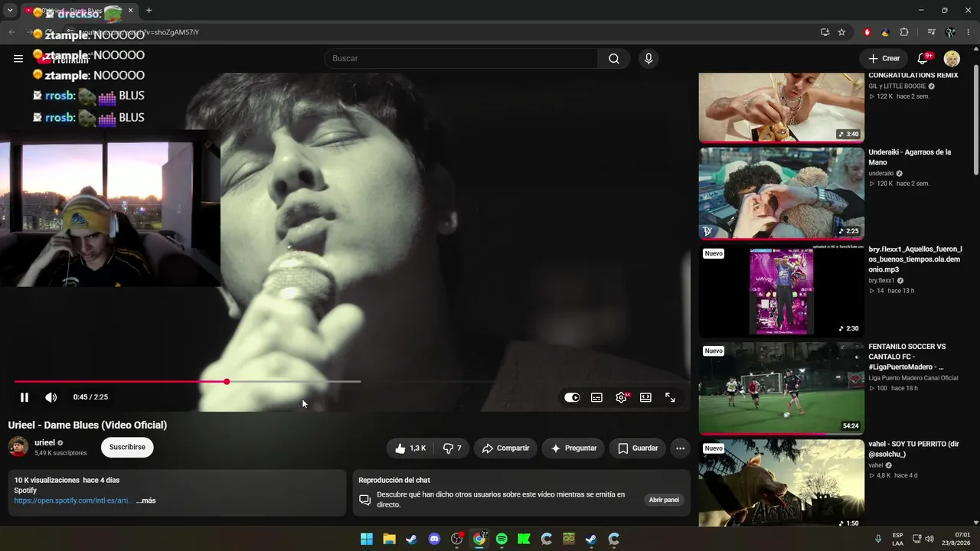
Task: Play CONGRATULATIONS REMIX thumbnail
Action: 782,107
